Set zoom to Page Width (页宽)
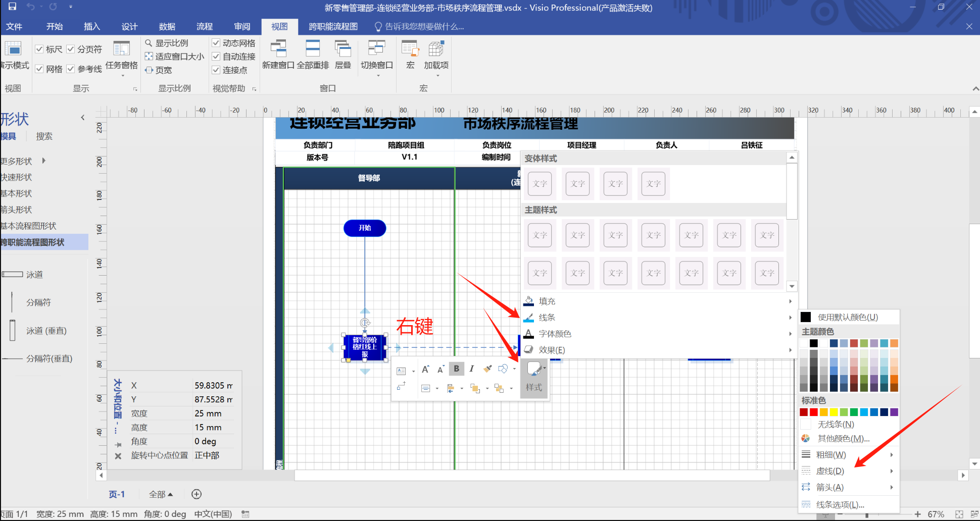The height and width of the screenshot is (521, 980). click(x=159, y=70)
